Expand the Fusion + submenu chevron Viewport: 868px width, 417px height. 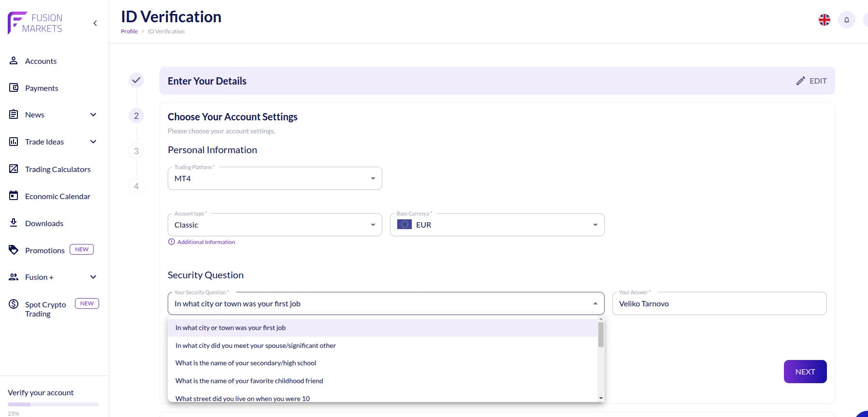point(93,277)
